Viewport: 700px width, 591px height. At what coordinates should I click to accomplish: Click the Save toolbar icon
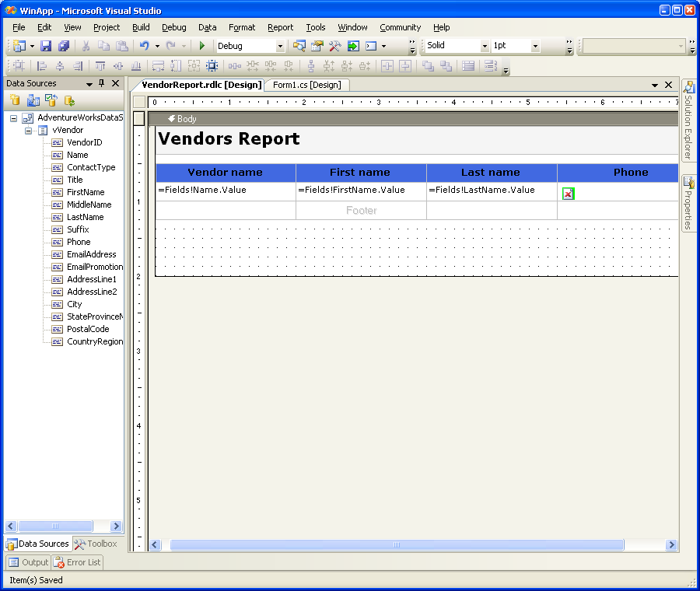click(x=46, y=46)
